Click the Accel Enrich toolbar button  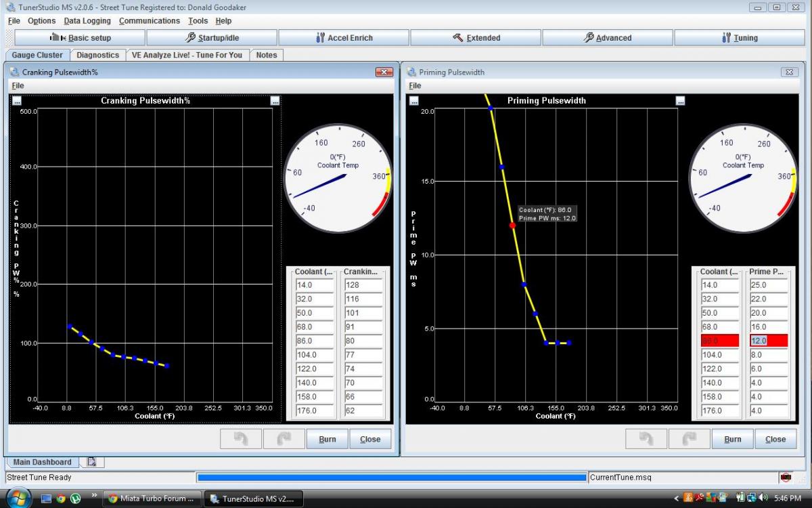tap(344, 38)
